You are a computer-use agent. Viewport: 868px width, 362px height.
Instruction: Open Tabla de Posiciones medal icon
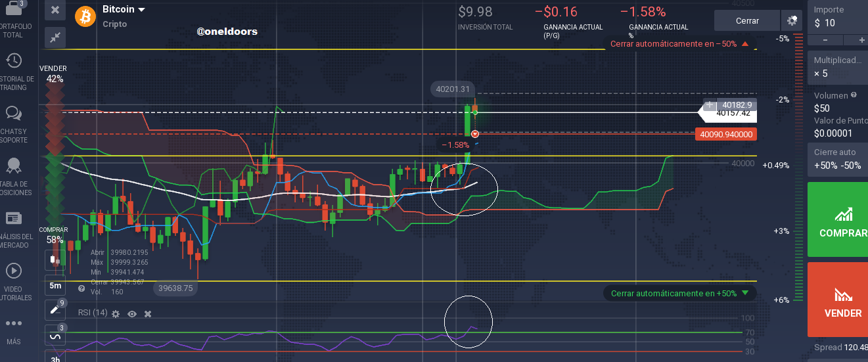pyautogui.click(x=13, y=165)
